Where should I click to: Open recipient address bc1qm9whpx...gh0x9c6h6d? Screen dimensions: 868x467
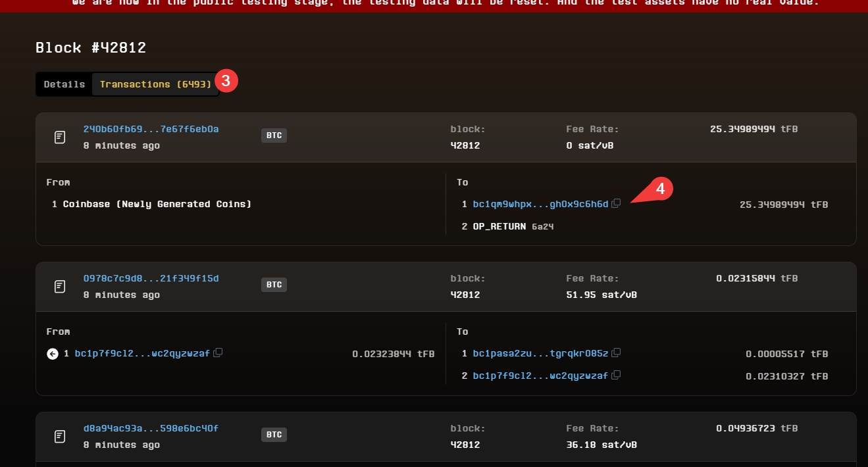[540, 204]
